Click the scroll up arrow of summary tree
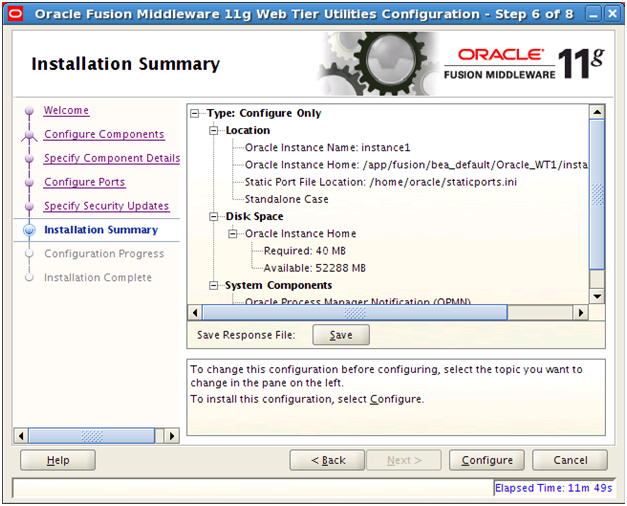This screenshot has height=506, width=627. [x=597, y=112]
